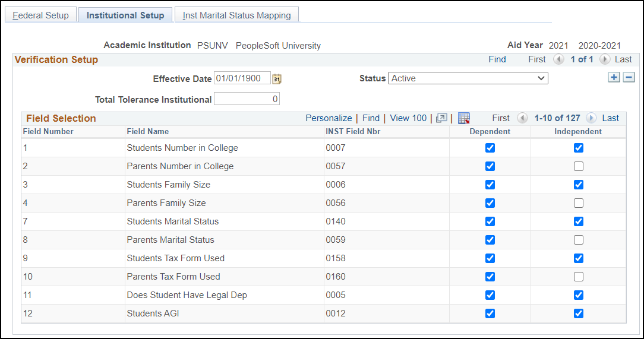Delete the current Verification Setup row

coord(629,77)
